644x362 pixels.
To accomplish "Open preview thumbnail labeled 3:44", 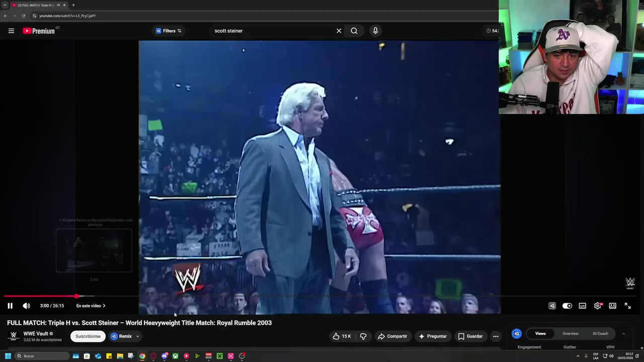I will click(94, 250).
